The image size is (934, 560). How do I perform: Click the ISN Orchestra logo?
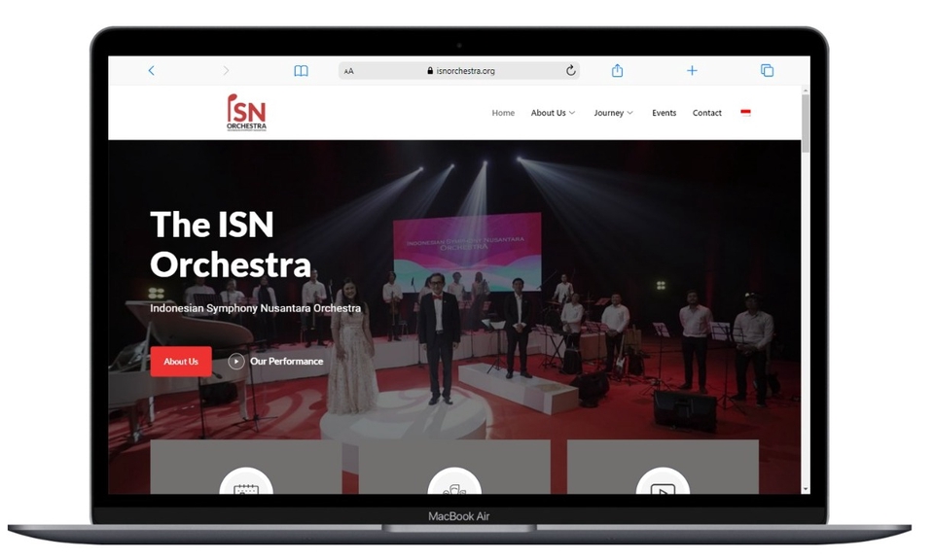[246, 113]
